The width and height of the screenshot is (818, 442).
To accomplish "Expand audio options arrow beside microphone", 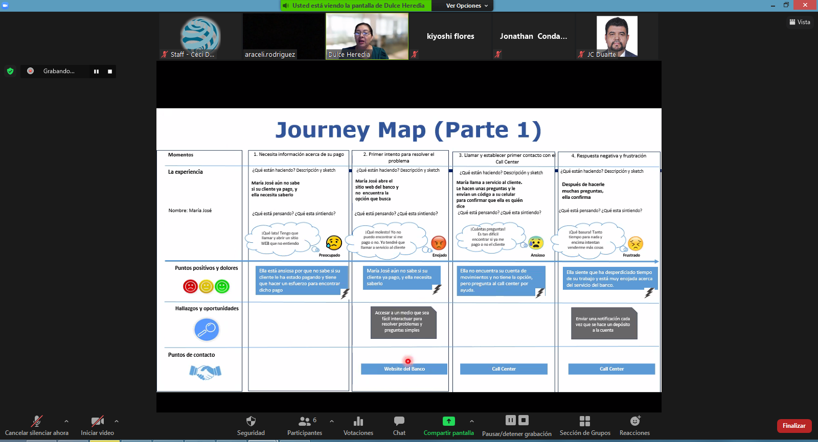I will click(x=66, y=421).
